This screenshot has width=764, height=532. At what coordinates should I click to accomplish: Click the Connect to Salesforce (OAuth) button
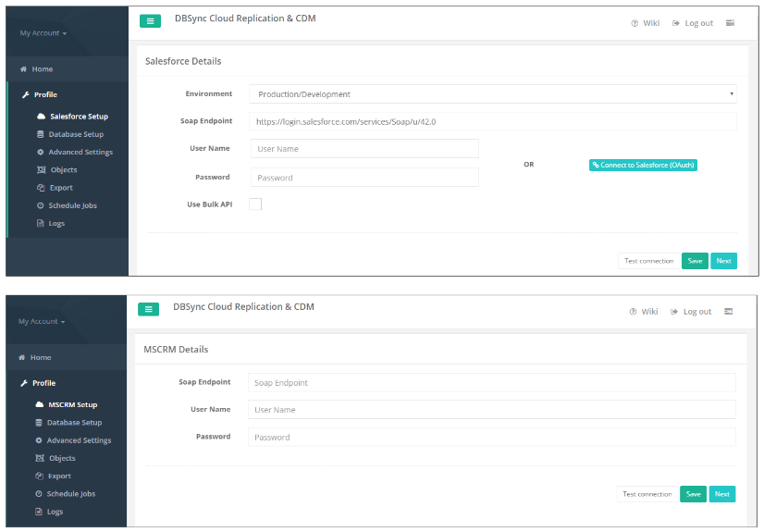click(x=643, y=165)
